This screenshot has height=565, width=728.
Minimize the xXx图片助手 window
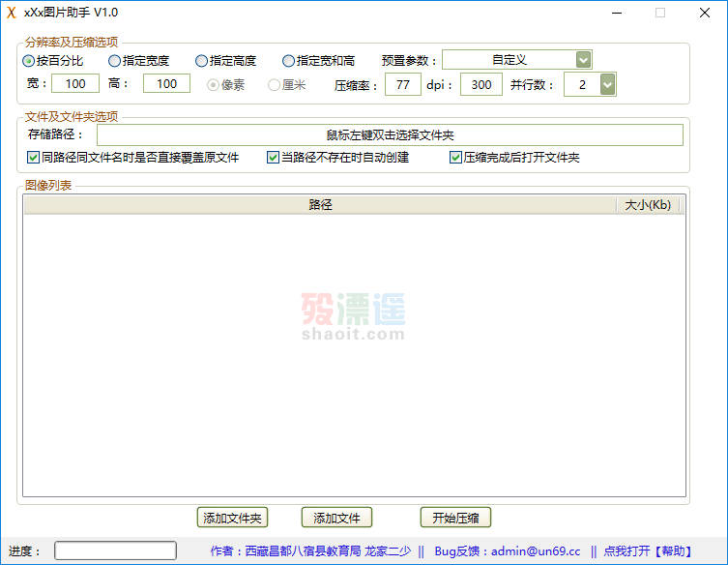[x=617, y=13]
